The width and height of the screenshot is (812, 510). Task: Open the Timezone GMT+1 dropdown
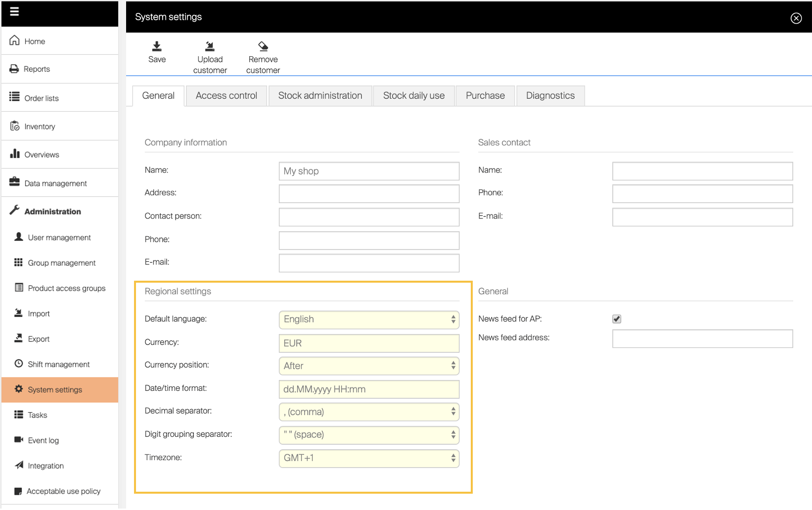(x=369, y=458)
